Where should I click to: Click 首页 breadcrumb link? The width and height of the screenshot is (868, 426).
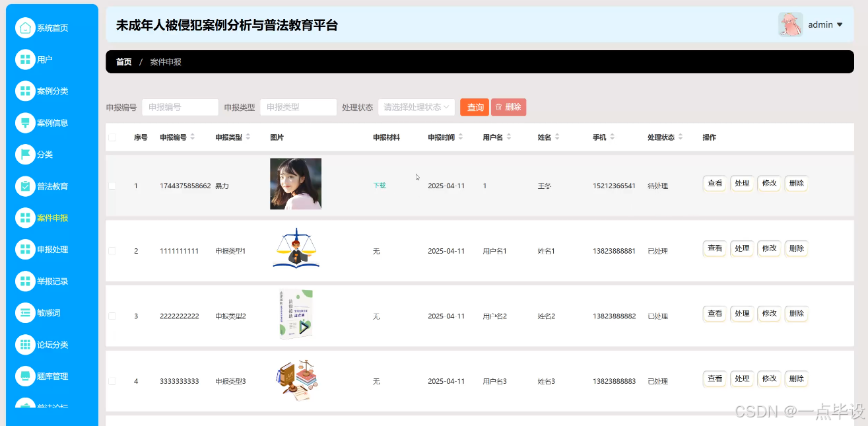point(123,62)
